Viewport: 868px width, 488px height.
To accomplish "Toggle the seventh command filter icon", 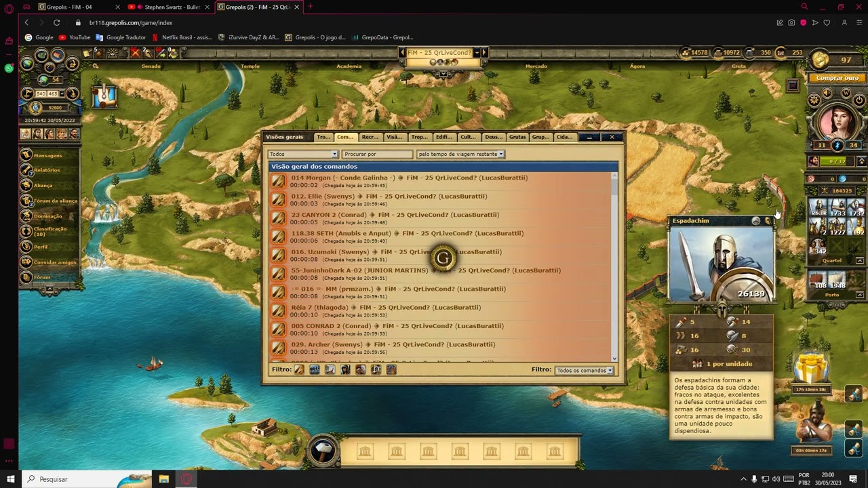I will (x=391, y=369).
